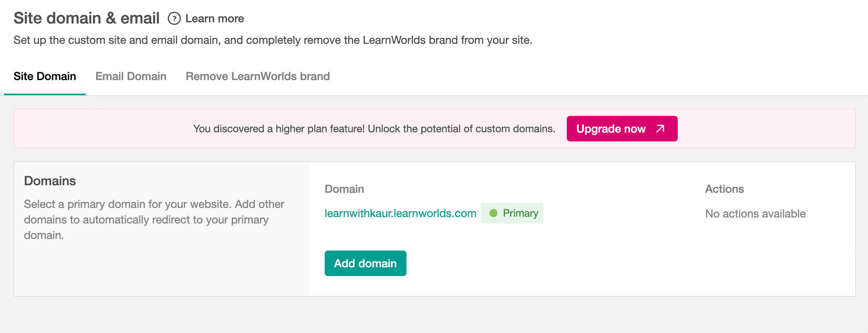Click the No actions available text
Image resolution: width=868 pixels, height=333 pixels.
click(x=755, y=214)
